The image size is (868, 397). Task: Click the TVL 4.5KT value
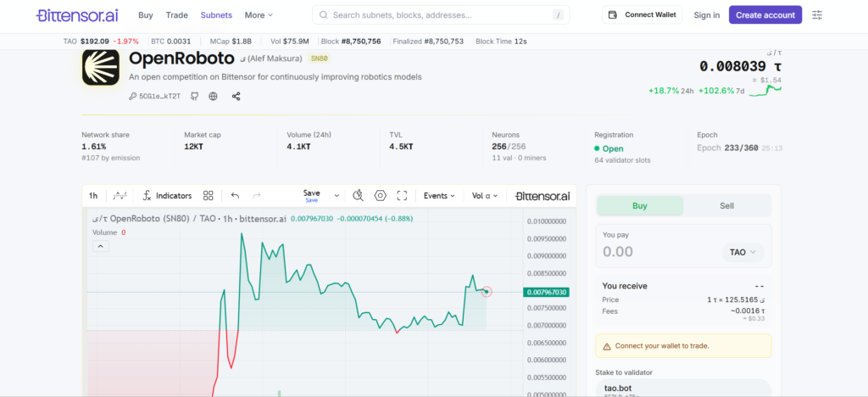pos(401,147)
